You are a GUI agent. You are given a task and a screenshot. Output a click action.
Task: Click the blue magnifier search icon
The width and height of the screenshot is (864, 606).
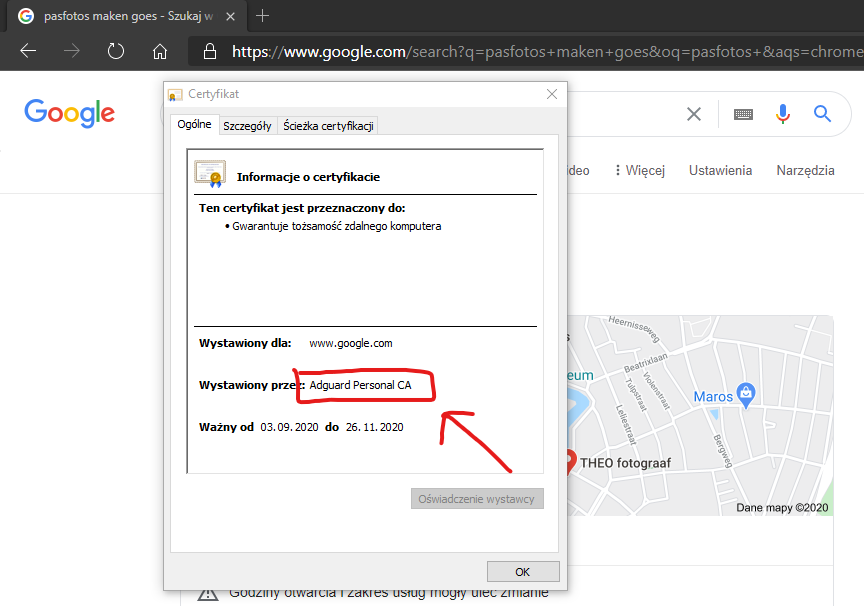coord(822,113)
